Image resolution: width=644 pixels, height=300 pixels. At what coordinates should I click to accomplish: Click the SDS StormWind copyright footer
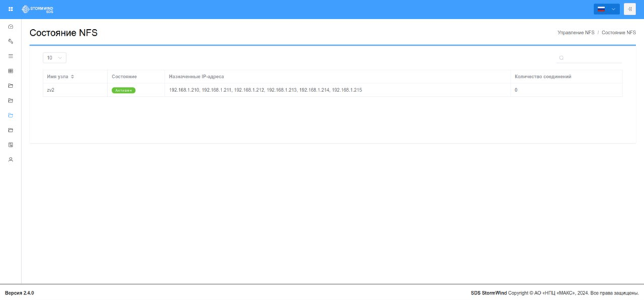pyautogui.click(x=555, y=293)
